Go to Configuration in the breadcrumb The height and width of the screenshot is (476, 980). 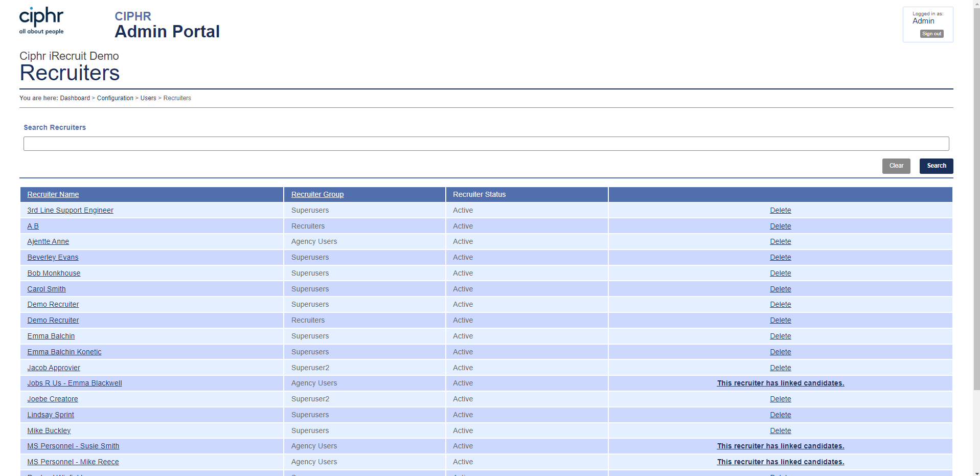point(115,98)
